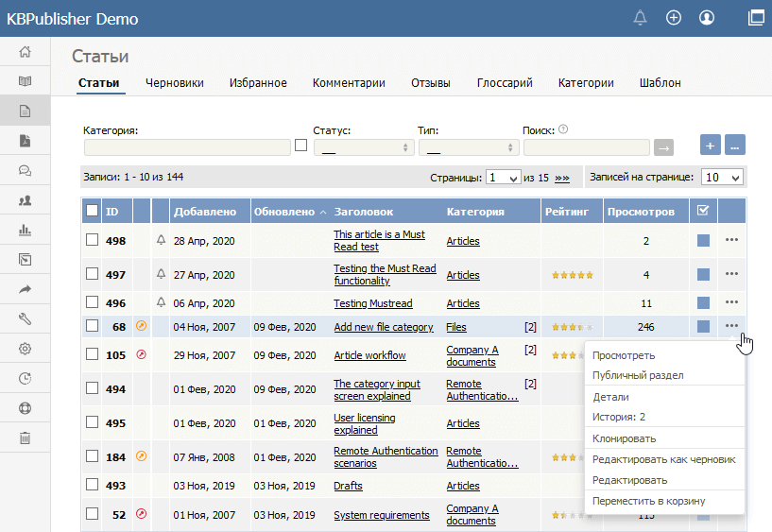Click the gear settings icon in sidebar

click(26, 348)
